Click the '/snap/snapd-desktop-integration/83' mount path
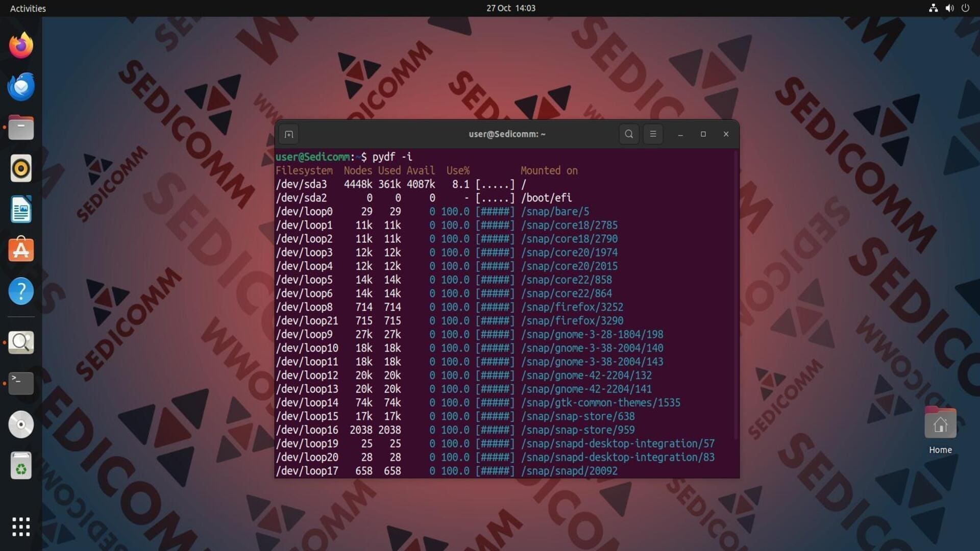 (618, 457)
